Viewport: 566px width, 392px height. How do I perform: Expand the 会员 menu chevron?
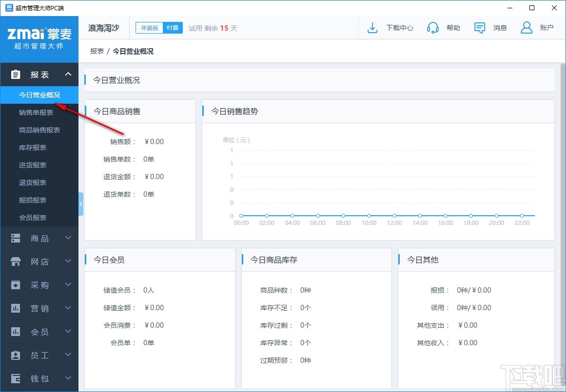(68, 332)
